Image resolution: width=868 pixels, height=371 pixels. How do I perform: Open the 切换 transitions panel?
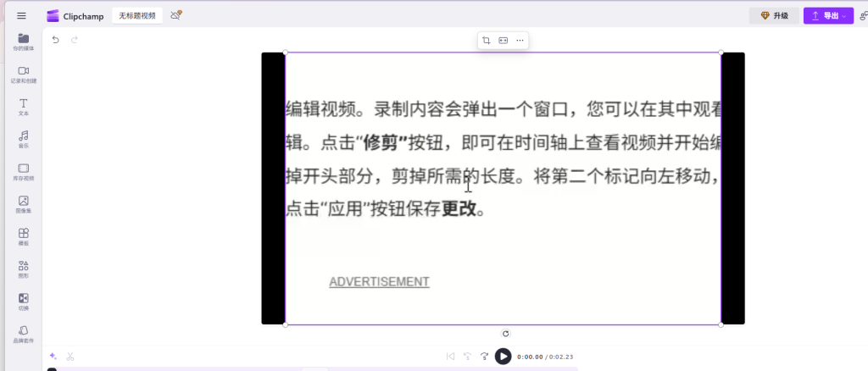tap(23, 302)
